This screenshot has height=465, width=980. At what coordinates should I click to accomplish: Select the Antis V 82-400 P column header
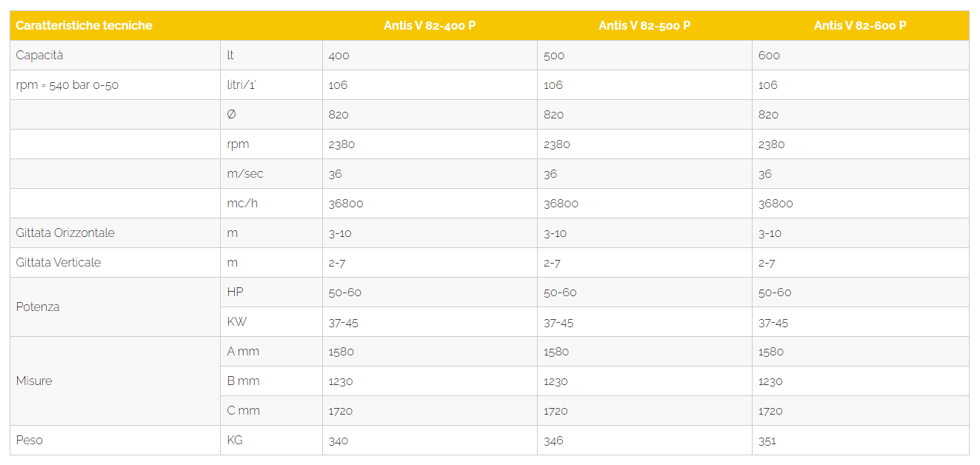[x=430, y=25]
